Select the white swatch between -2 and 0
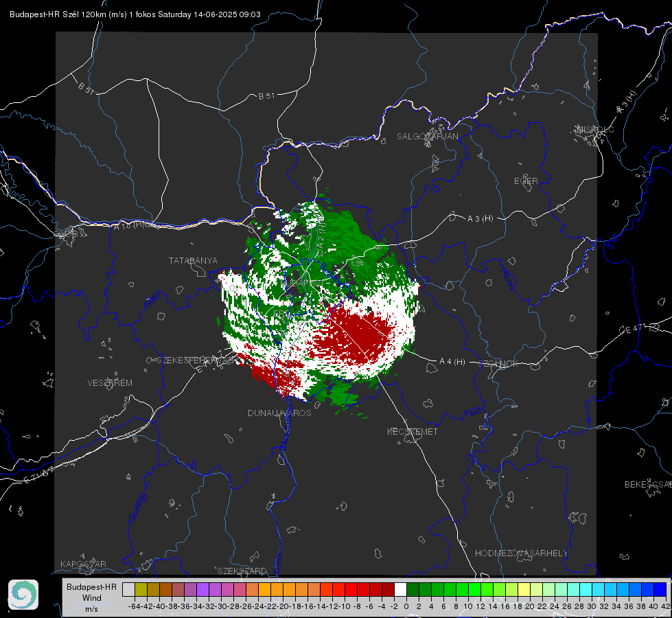The height and width of the screenshot is (618, 672). pos(400,589)
